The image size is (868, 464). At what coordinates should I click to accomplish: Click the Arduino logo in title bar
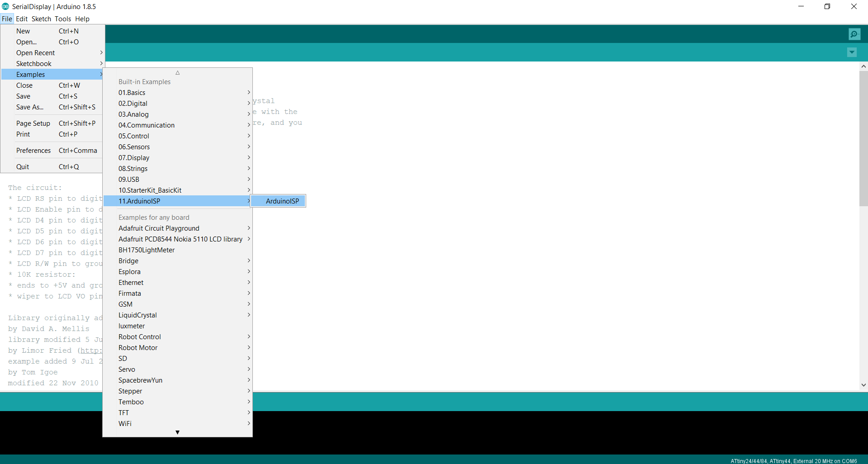pos(5,6)
